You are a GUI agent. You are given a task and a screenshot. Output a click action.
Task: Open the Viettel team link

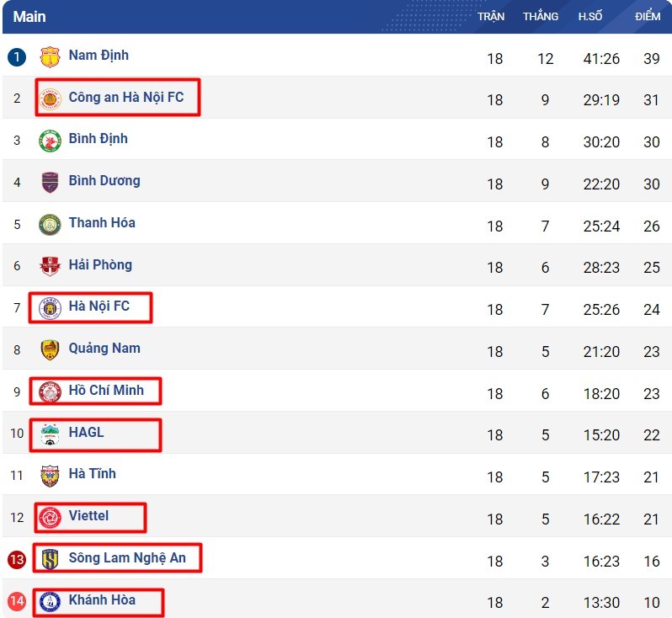coord(88,515)
